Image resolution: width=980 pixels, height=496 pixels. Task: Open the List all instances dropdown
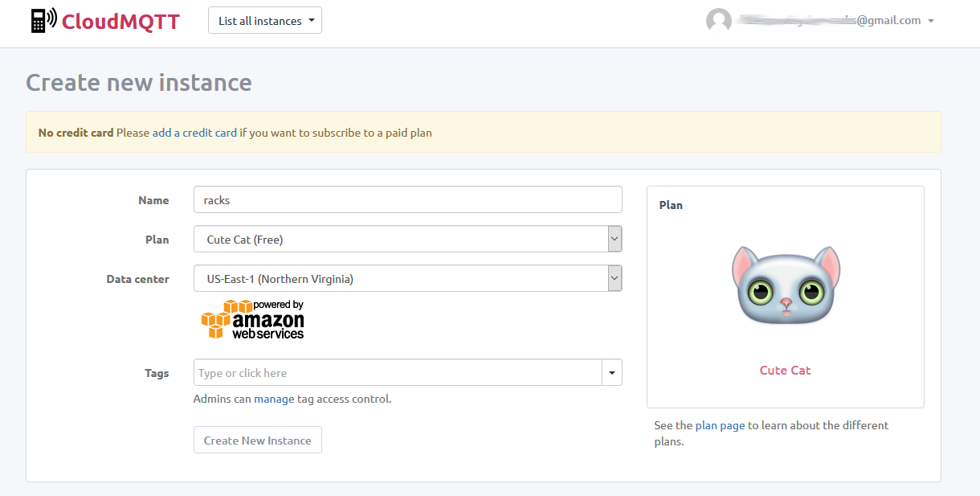tap(264, 21)
